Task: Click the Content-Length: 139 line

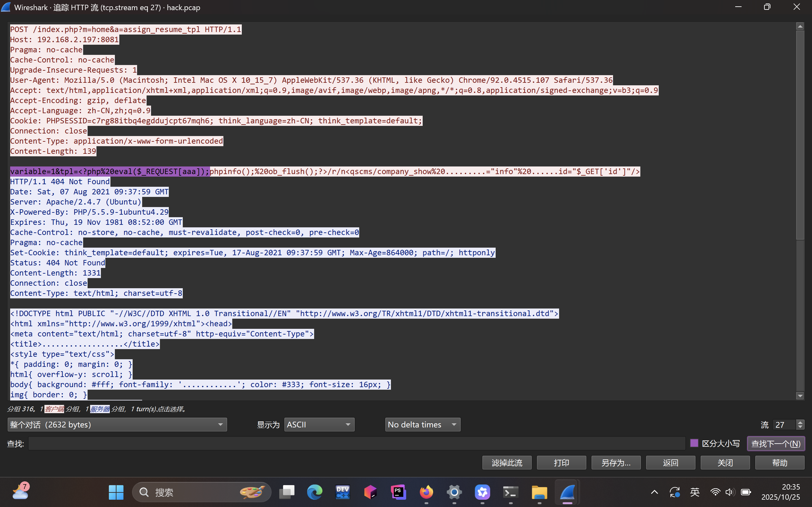Action: [53, 151]
